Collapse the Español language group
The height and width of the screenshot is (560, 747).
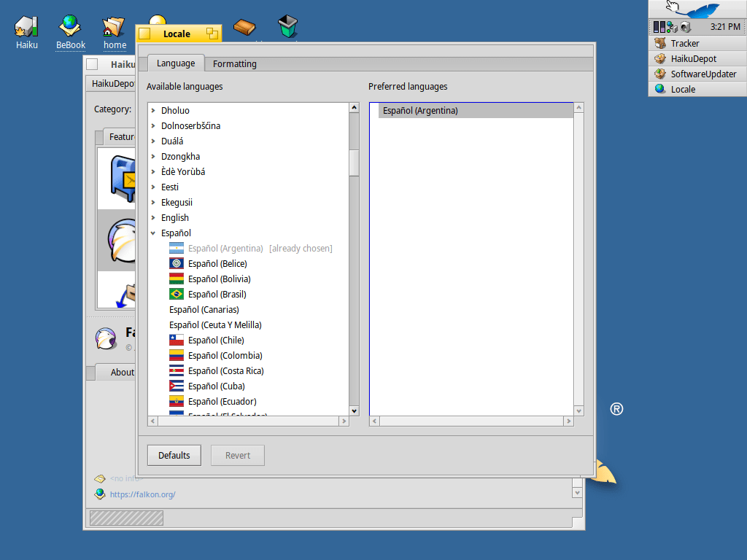pos(153,233)
